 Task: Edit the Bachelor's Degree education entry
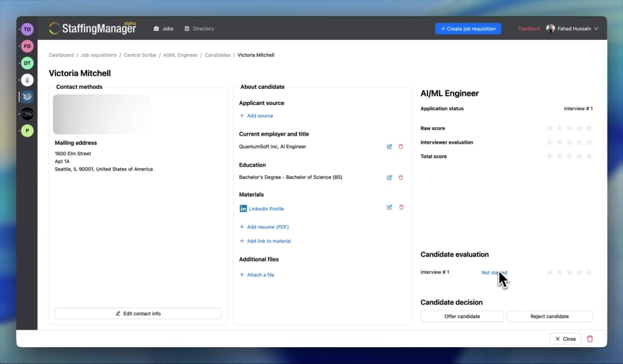(389, 177)
